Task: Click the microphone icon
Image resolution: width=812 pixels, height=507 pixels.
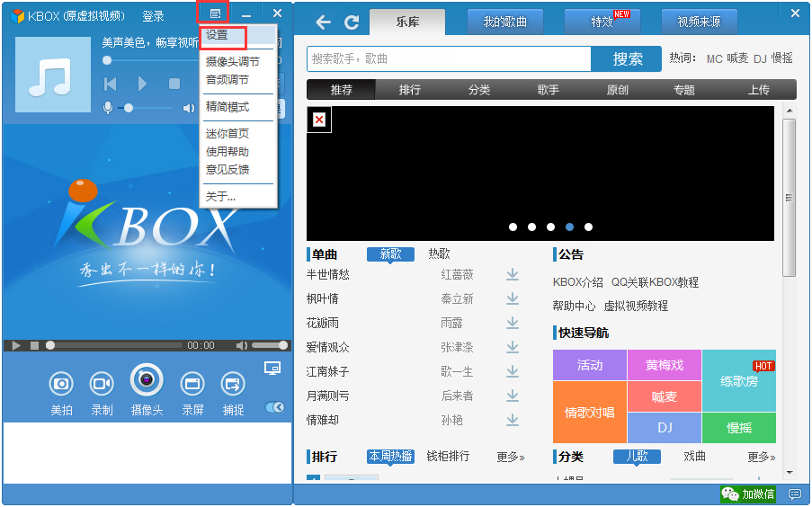Action: tap(108, 108)
